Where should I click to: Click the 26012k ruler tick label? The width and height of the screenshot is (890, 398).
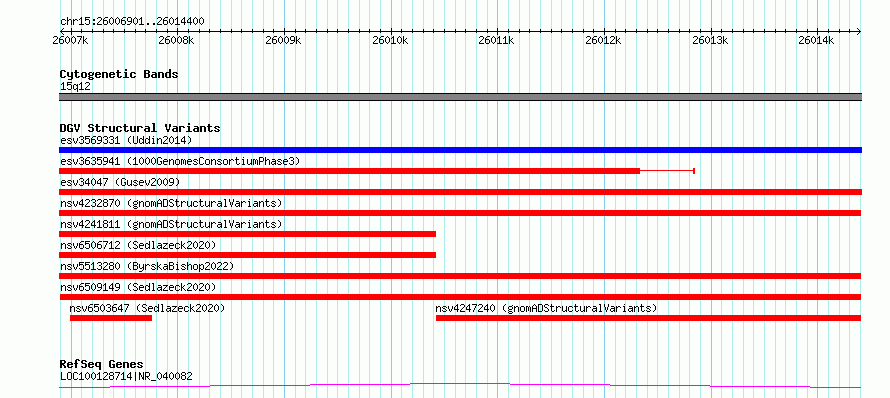pos(603,40)
